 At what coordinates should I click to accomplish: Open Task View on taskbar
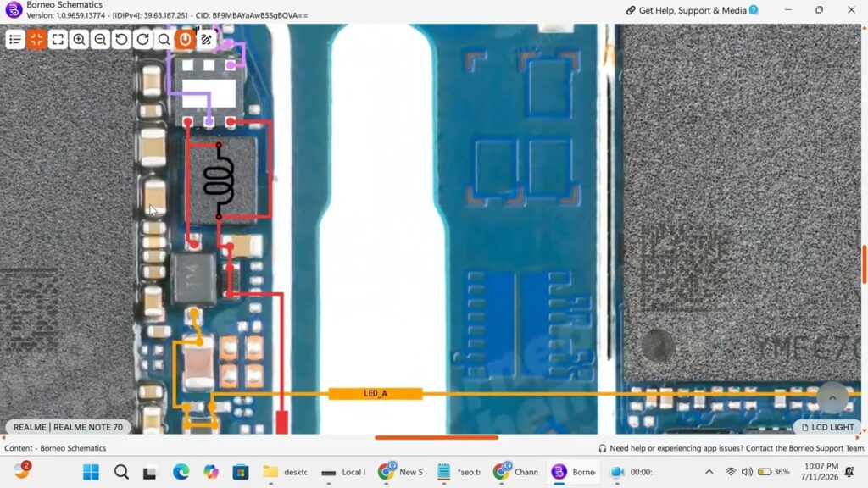point(149,472)
